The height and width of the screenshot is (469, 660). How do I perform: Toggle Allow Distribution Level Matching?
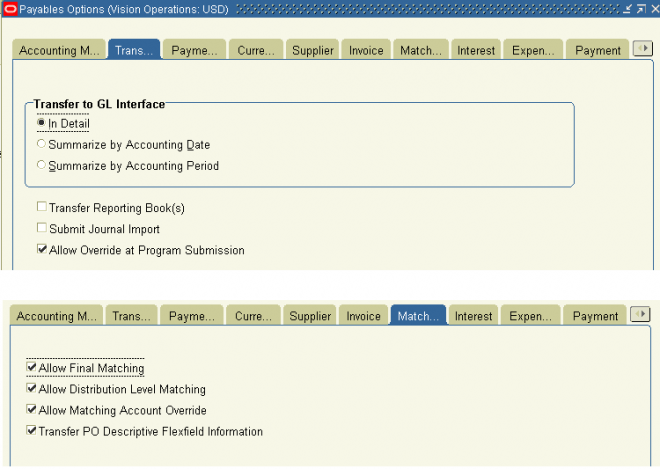tap(31, 388)
